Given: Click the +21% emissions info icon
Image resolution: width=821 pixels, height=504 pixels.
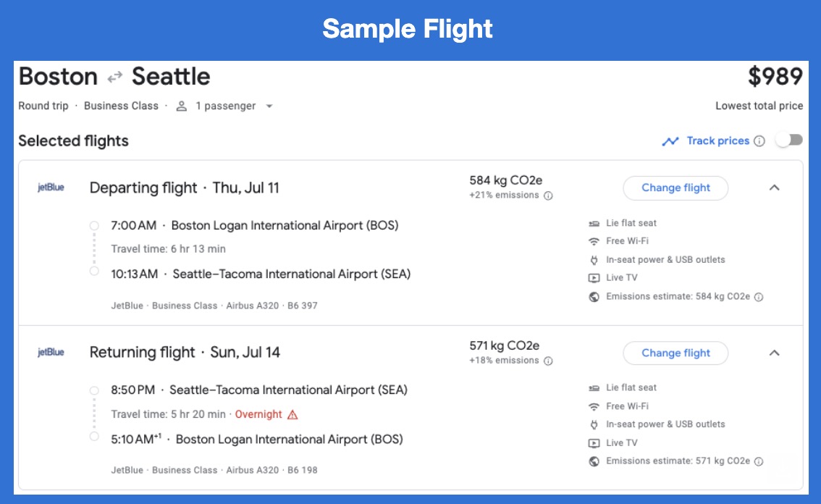Looking at the screenshot, I should coord(548,196).
